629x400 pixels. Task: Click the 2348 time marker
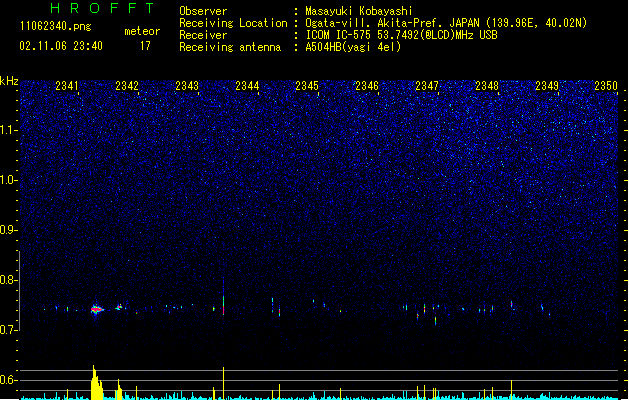(x=487, y=86)
